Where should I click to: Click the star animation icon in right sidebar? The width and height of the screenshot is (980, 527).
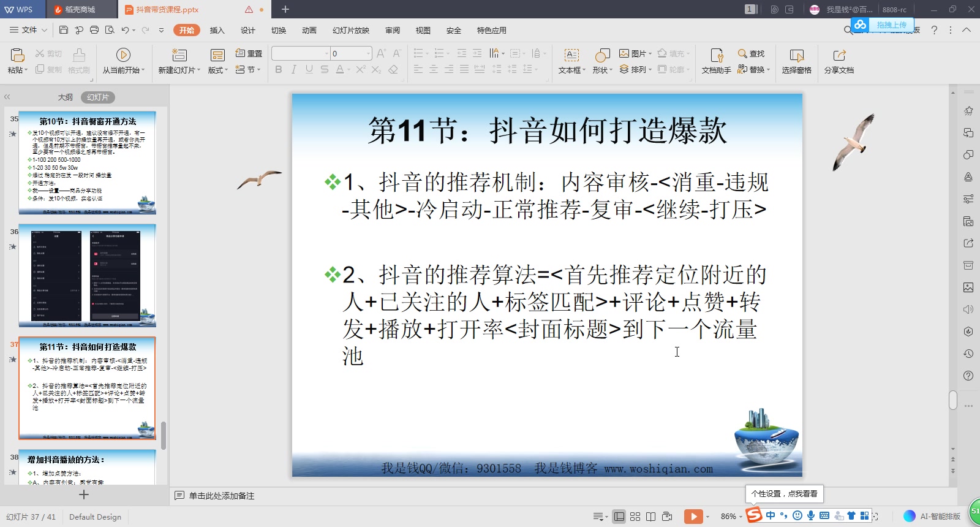tap(968, 111)
